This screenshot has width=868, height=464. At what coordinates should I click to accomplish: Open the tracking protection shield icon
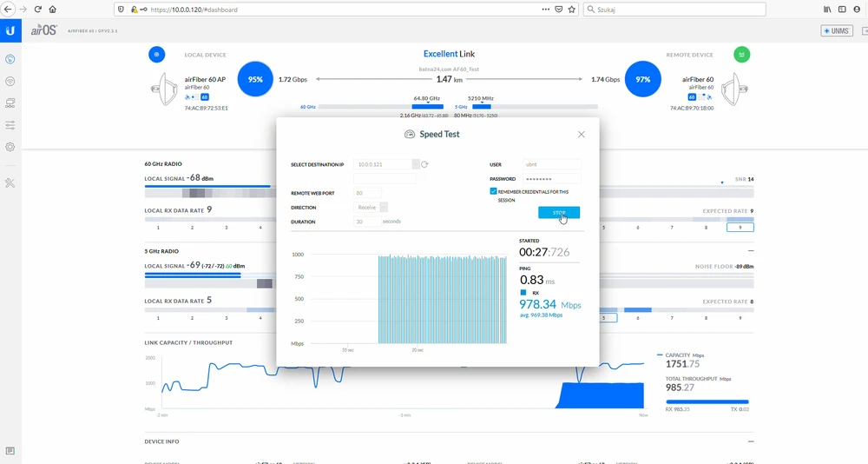[x=122, y=10]
